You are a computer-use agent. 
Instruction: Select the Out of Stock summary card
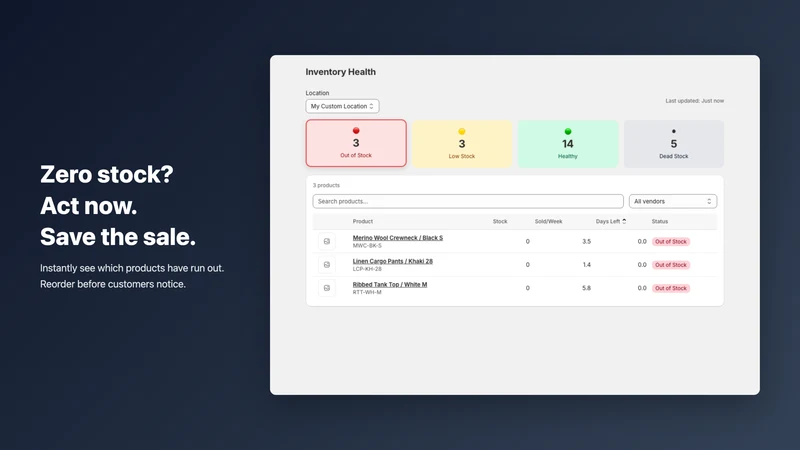click(x=356, y=143)
